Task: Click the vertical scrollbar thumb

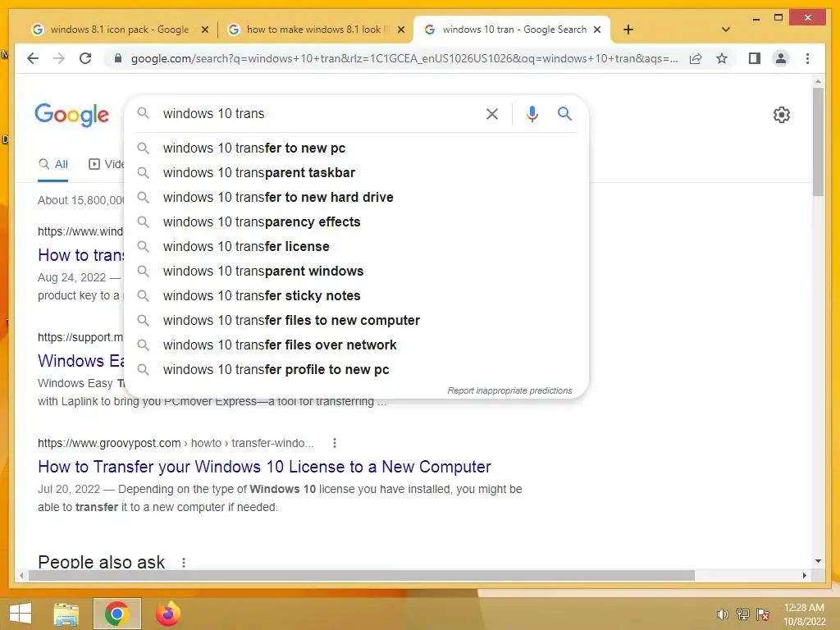Action: click(818, 142)
